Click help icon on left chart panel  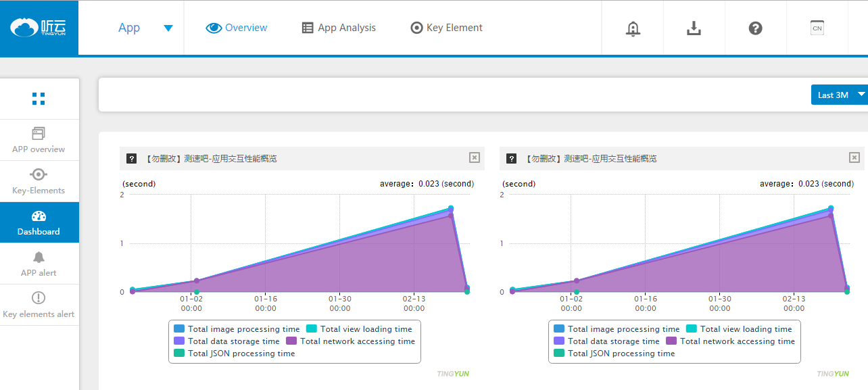132,159
